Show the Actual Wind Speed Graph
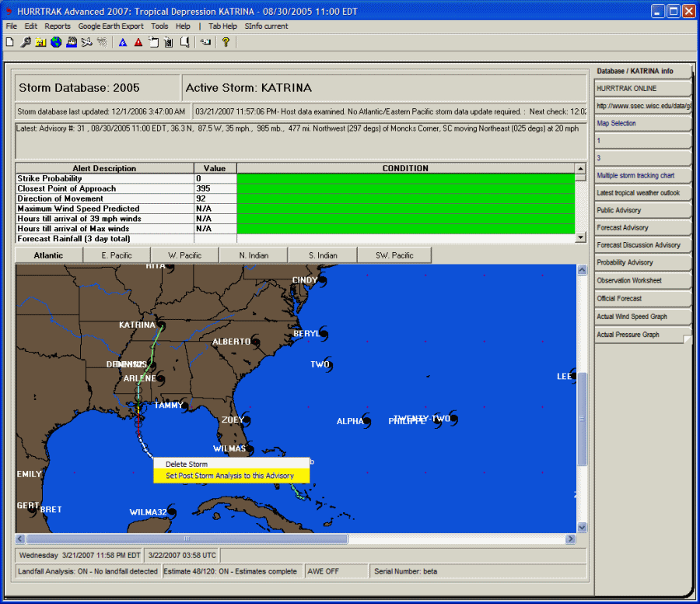This screenshot has width=700, height=604. click(x=643, y=317)
